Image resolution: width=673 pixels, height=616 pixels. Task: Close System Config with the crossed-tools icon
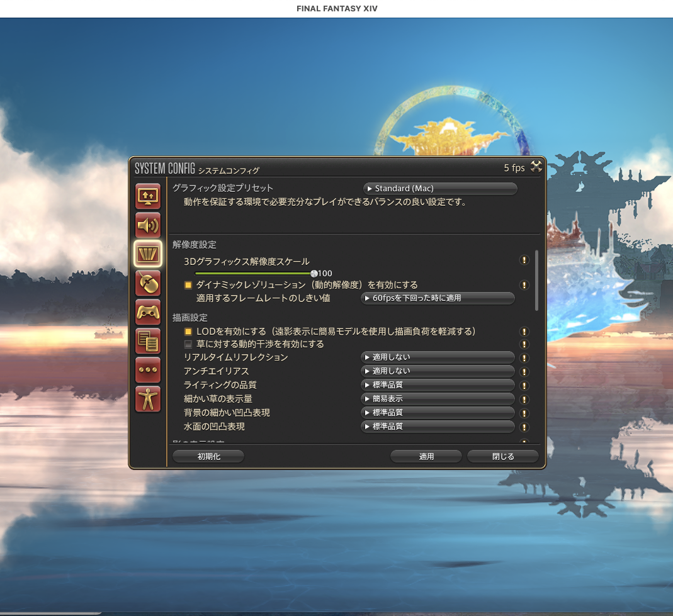pos(536,167)
